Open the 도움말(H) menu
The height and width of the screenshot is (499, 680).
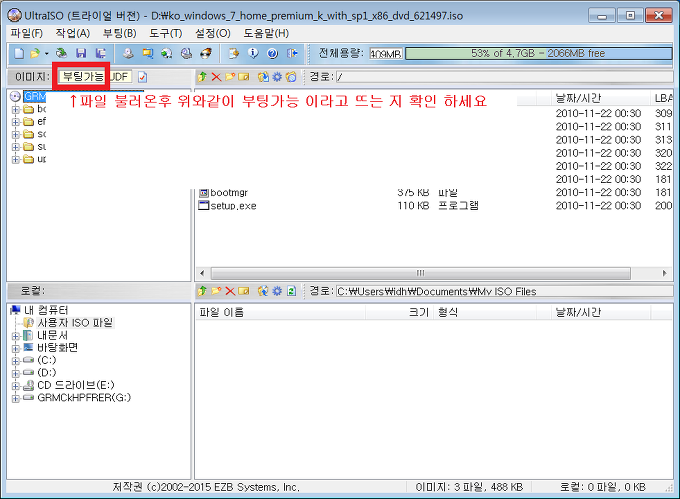[266, 33]
